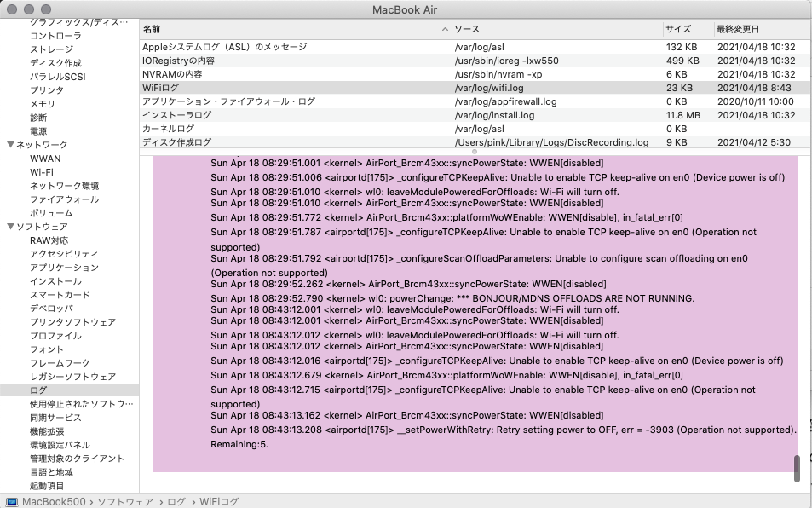This screenshot has width=812, height=508.
Task: Open ストレージ in the sidebar
Action: (51, 49)
